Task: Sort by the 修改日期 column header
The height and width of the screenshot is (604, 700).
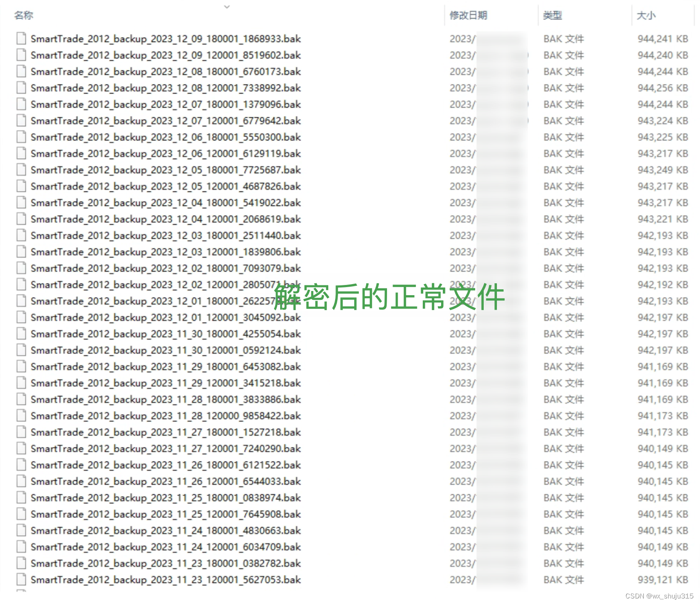Action: coord(468,15)
